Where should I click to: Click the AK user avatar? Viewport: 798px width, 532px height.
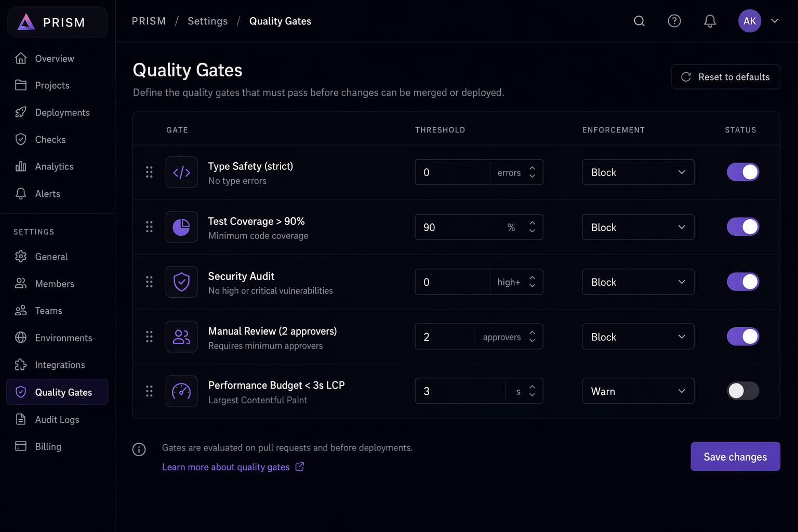[x=750, y=21]
